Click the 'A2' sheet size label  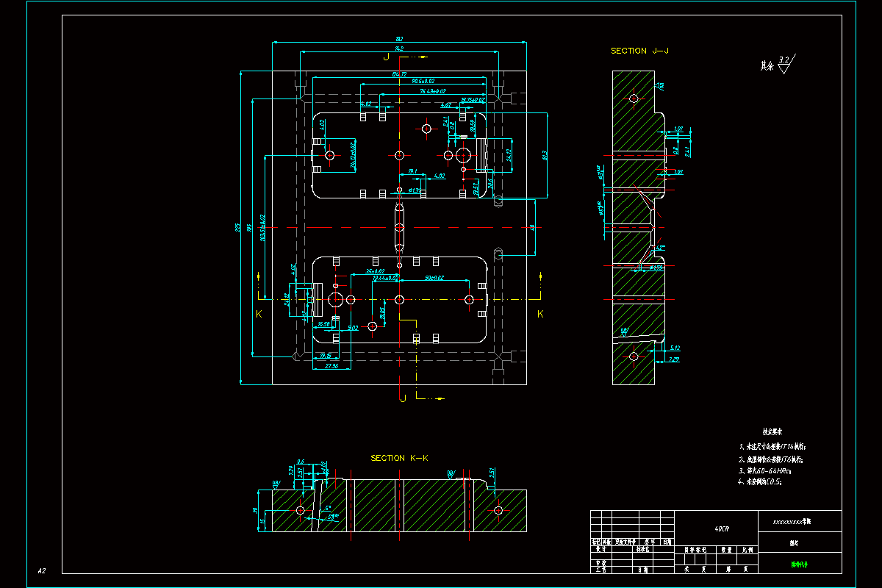pos(42,570)
